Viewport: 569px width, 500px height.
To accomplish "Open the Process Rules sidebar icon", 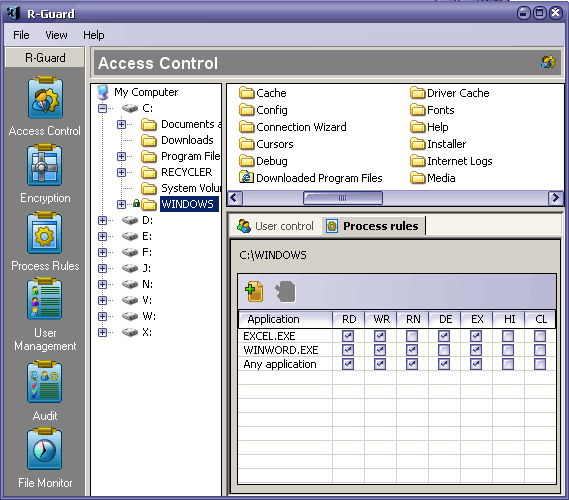I will pos(45,233).
